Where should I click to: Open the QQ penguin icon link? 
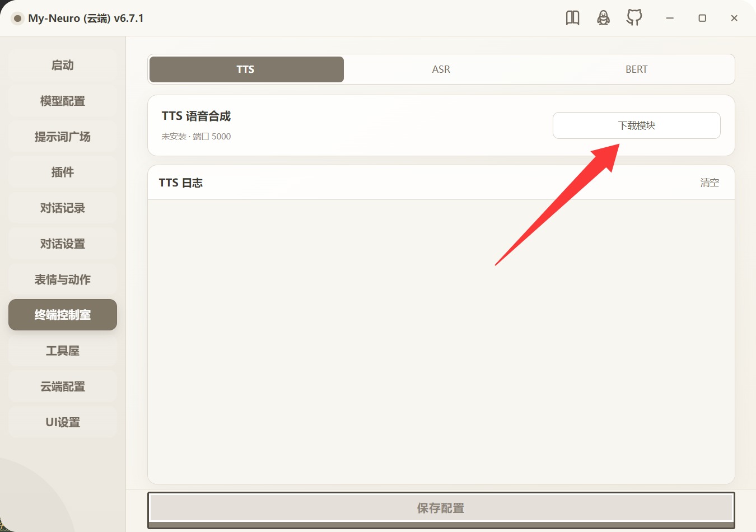603,18
